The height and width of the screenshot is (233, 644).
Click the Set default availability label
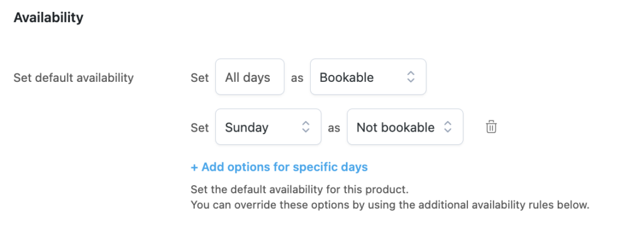point(74,77)
